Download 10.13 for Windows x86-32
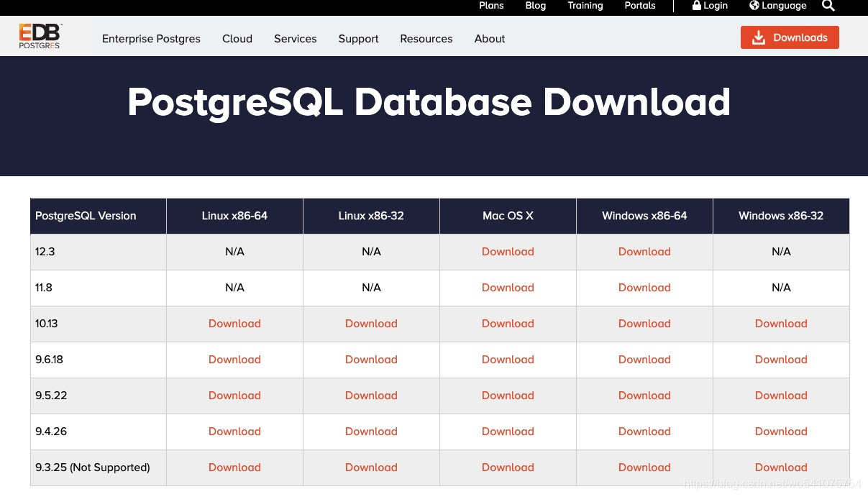 pos(781,324)
